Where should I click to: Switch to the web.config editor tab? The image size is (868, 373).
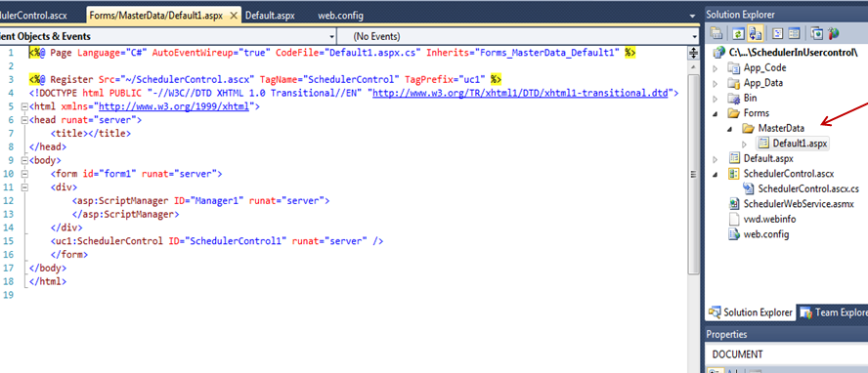click(340, 16)
